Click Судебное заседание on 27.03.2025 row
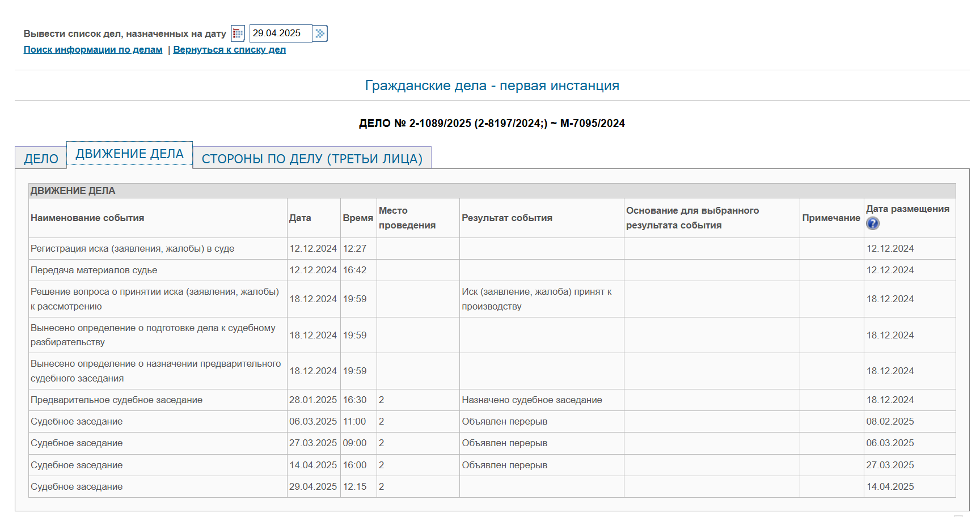This screenshot has height=517, width=980. 77,443
